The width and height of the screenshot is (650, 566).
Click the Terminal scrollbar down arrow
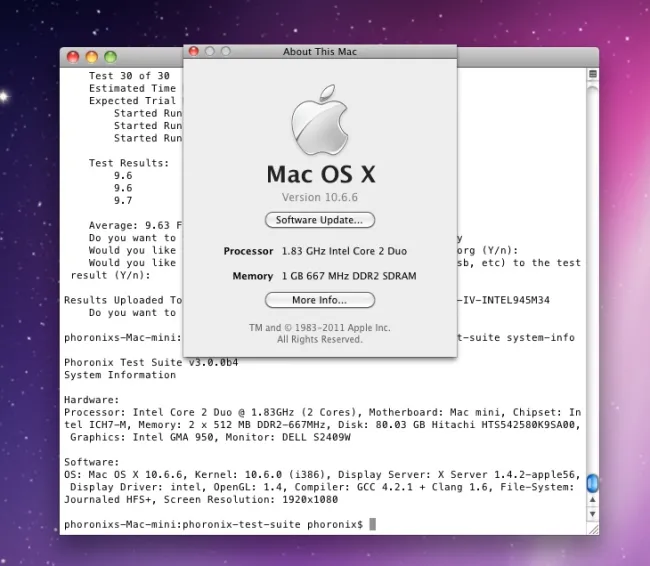592,516
